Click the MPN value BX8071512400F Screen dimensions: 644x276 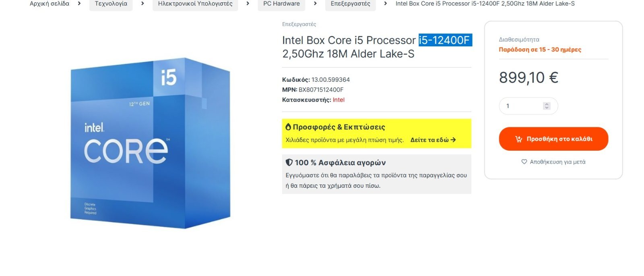pos(321,90)
